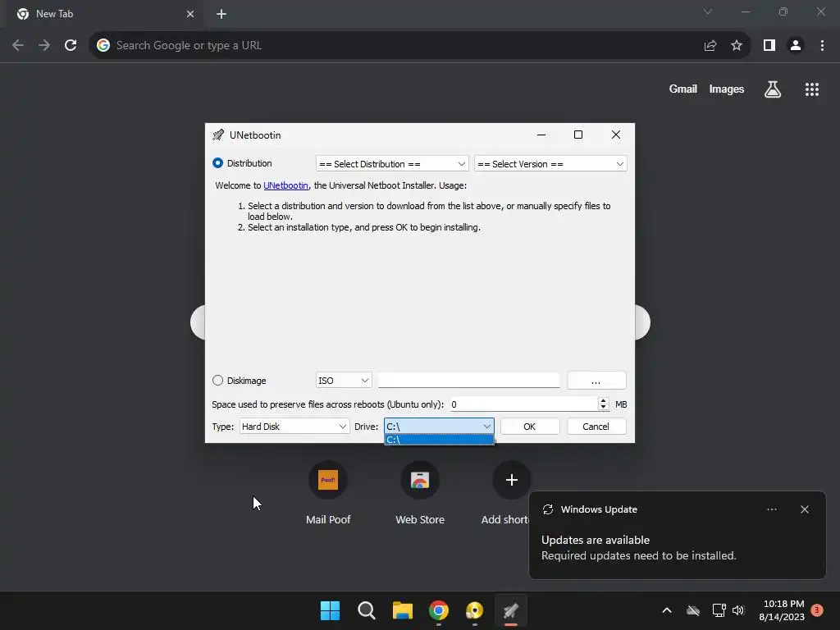This screenshot has height=630, width=840.
Task: Bookmark this tab with the star
Action: 737,46
